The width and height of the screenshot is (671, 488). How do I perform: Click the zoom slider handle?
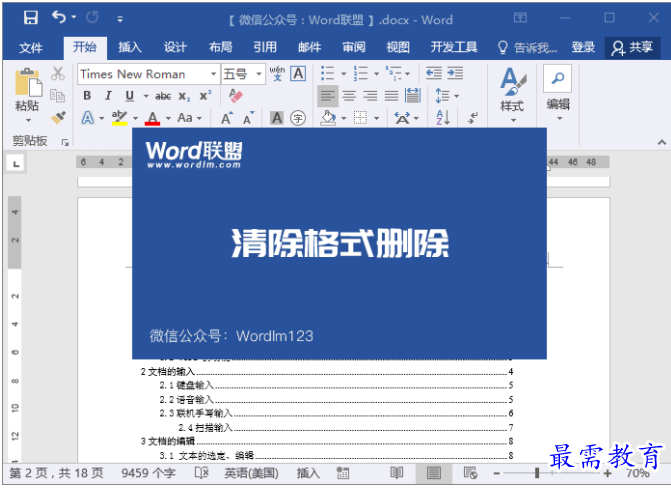pos(537,473)
